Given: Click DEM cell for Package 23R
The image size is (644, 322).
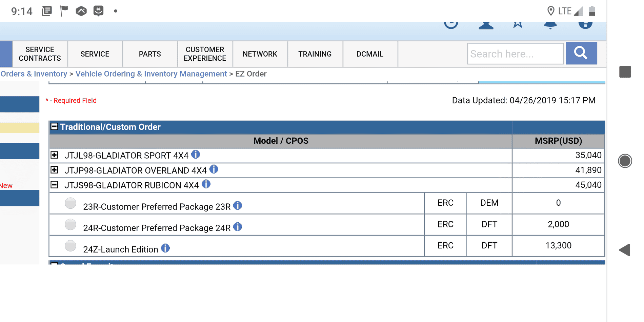Looking at the screenshot, I should (x=489, y=203).
